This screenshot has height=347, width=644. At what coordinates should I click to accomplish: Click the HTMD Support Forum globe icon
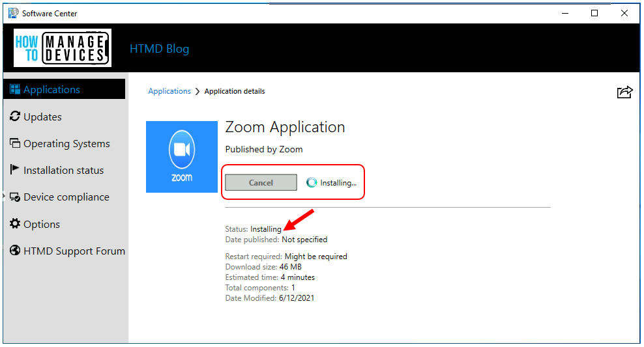15,250
